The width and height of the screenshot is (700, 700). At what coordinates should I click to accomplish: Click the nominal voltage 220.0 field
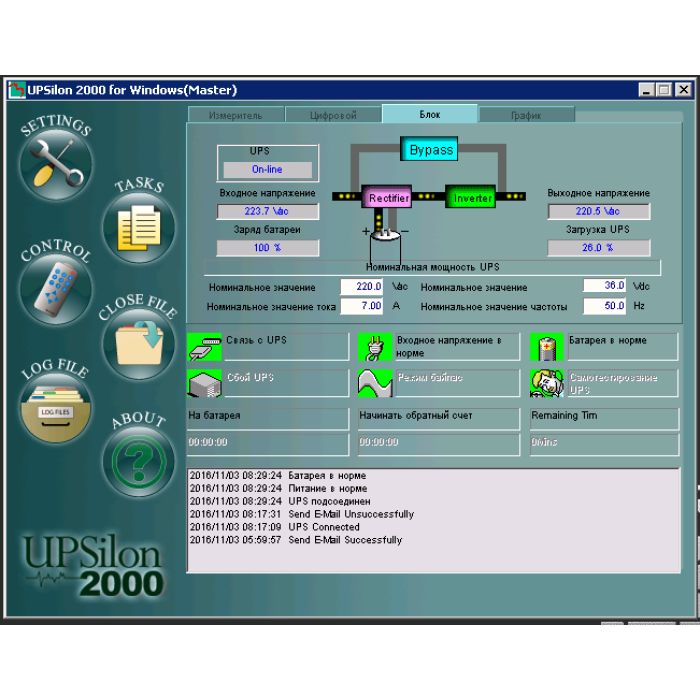[x=361, y=287]
